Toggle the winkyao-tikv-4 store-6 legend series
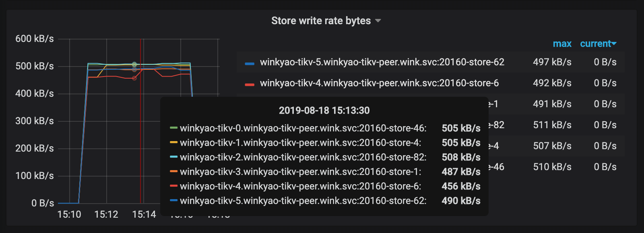The width and height of the screenshot is (644, 233). tap(379, 83)
